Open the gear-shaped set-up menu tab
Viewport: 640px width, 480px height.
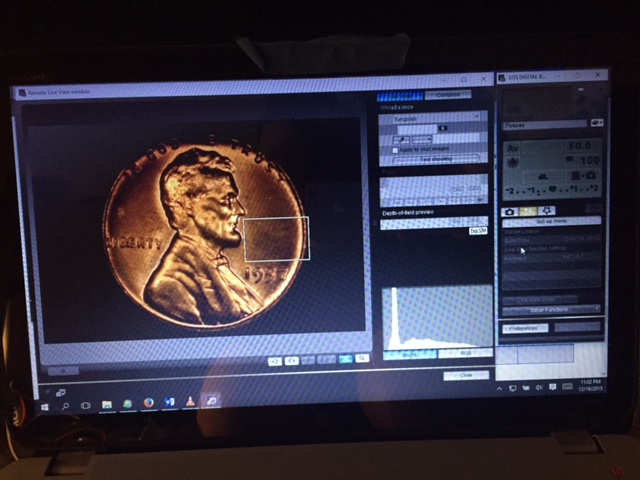tap(547, 211)
